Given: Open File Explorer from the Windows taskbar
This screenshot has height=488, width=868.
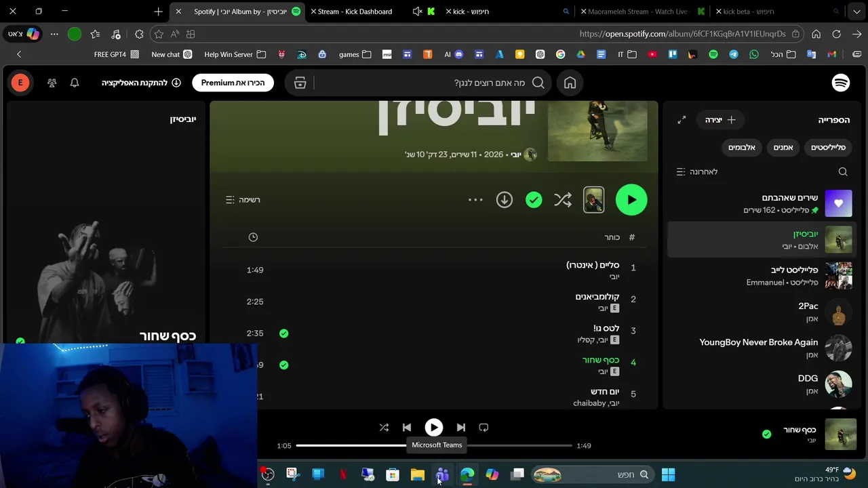Looking at the screenshot, I should 417,474.
